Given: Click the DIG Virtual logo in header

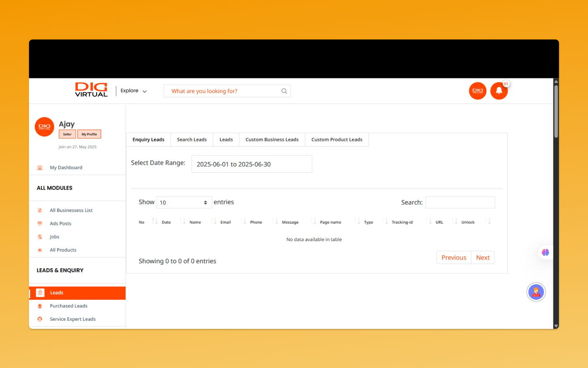Looking at the screenshot, I should 91,90.
